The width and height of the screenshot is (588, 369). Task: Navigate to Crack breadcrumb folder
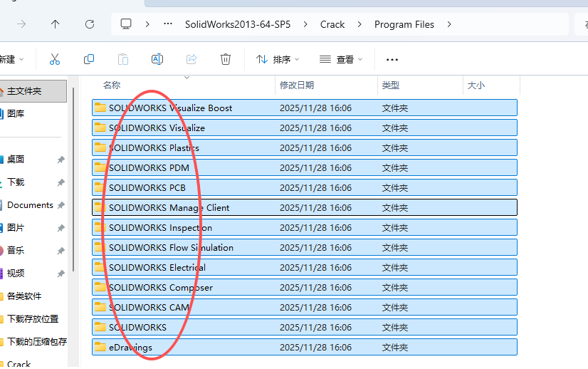(332, 24)
